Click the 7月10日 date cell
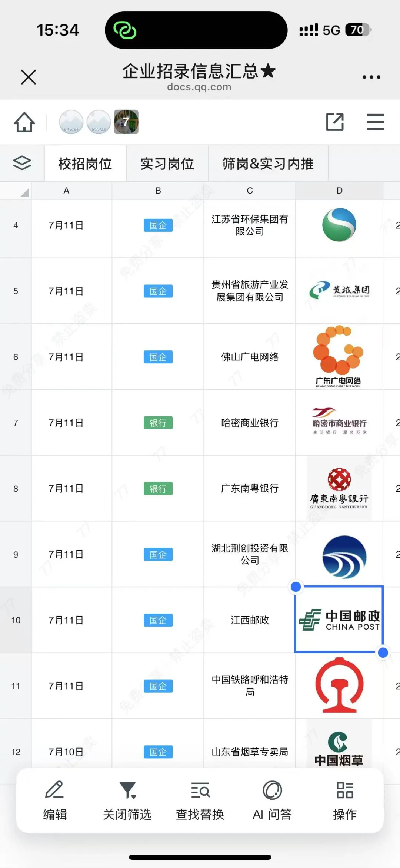400x868 pixels. [x=71, y=752]
